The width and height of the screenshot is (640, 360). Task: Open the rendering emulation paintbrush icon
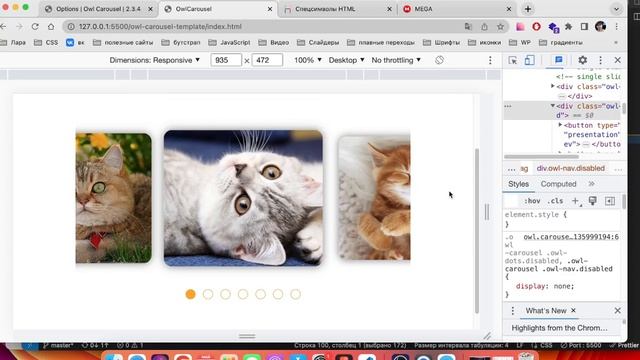592,201
